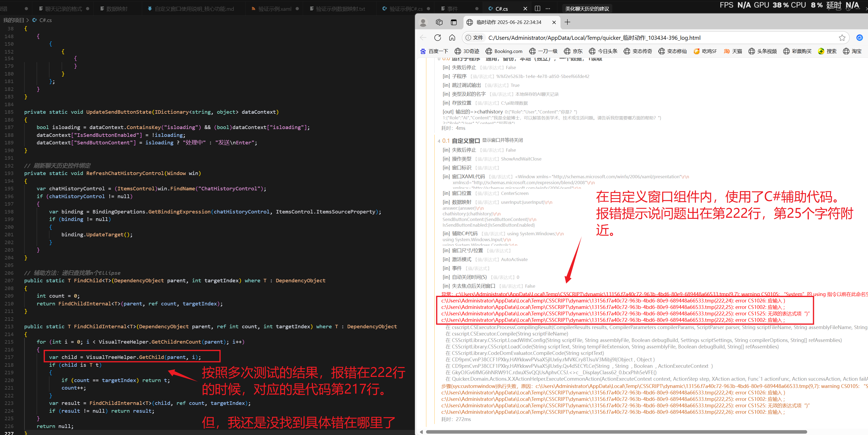Click the 自定义窗口 step heading in log
The image size is (868, 435).
click(x=466, y=141)
